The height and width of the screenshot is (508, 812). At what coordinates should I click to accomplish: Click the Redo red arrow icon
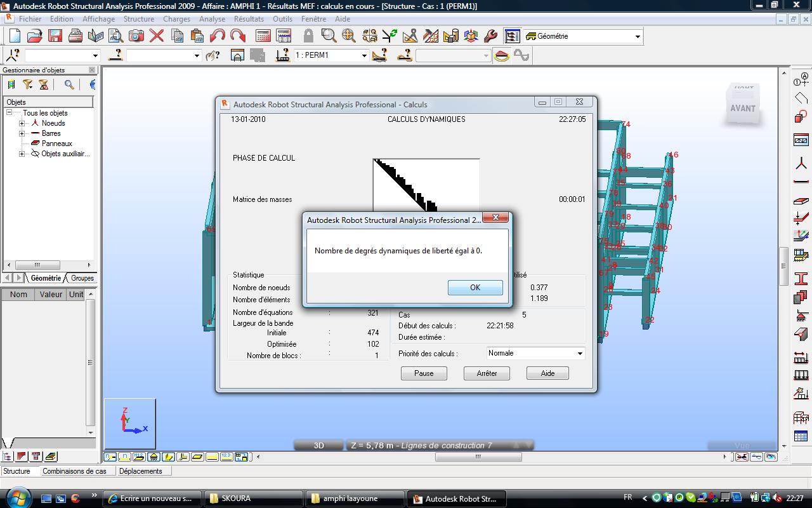point(237,36)
